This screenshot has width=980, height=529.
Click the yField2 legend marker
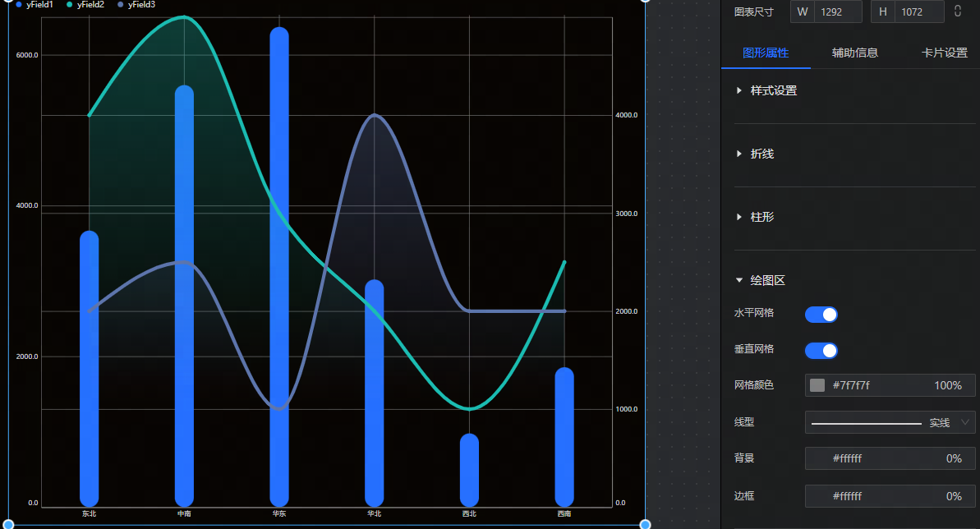(x=70, y=5)
